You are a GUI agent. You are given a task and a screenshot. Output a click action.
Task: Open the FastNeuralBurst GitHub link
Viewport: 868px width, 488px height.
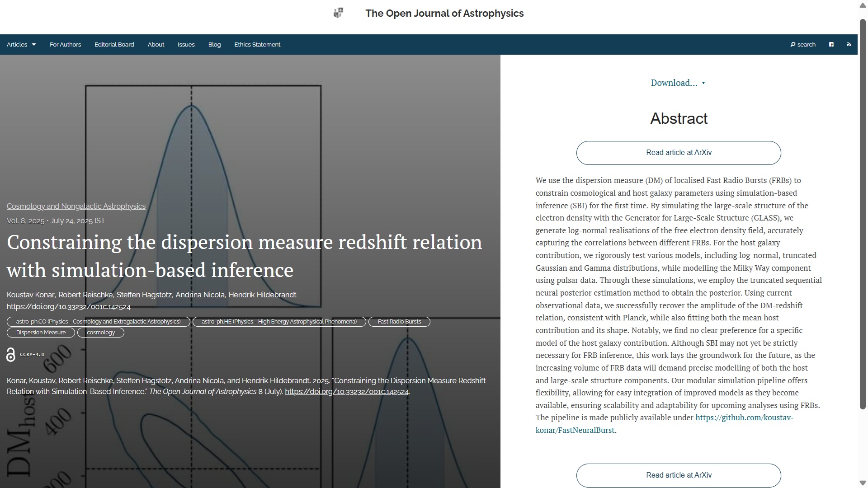click(x=744, y=418)
